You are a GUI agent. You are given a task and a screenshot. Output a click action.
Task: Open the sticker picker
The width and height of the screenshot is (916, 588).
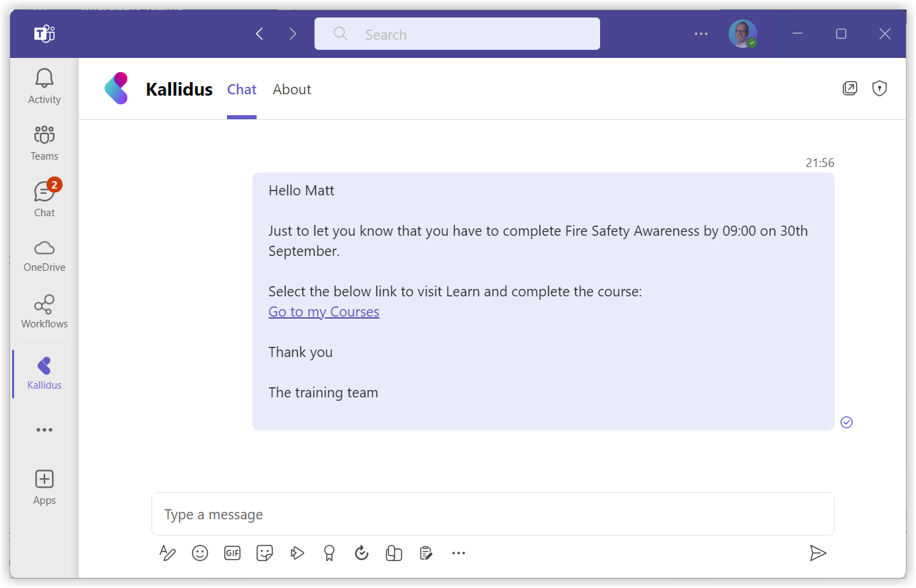pyautogui.click(x=265, y=553)
